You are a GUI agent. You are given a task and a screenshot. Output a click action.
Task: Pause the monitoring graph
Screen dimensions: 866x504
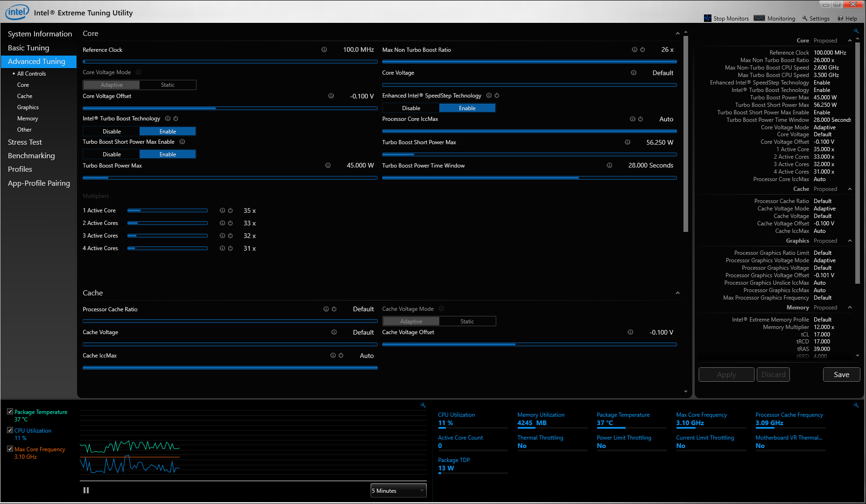[86, 490]
